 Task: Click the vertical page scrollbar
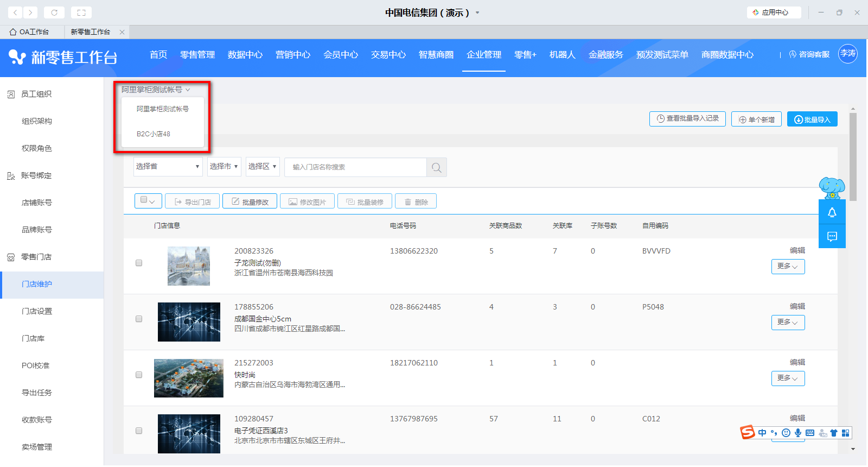tap(853, 157)
